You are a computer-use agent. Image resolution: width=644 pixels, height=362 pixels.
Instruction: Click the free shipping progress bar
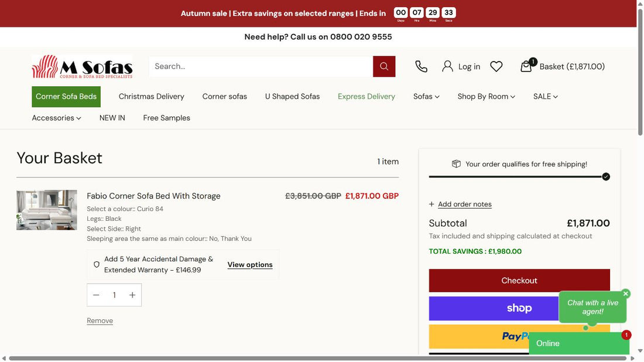519,177
